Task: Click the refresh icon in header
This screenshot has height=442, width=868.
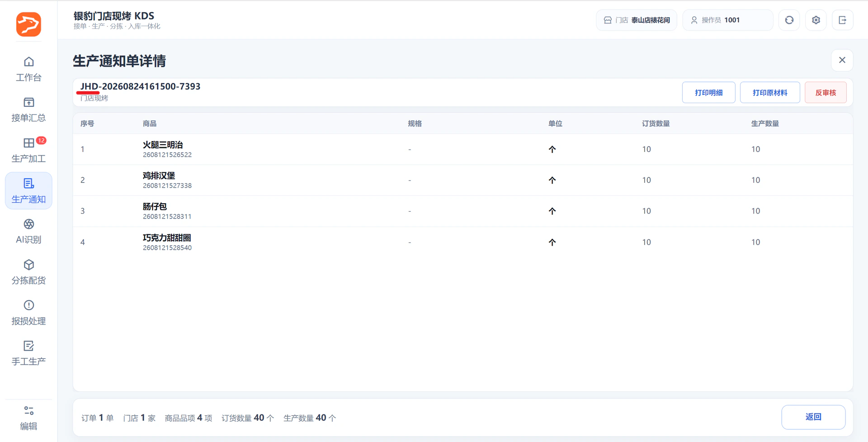Action: (789, 20)
